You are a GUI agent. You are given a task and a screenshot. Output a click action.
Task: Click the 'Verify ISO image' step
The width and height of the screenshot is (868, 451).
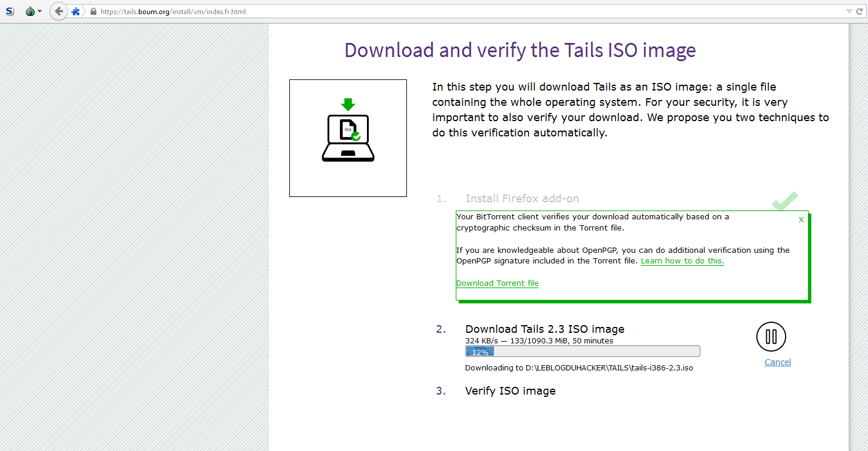tap(510, 390)
